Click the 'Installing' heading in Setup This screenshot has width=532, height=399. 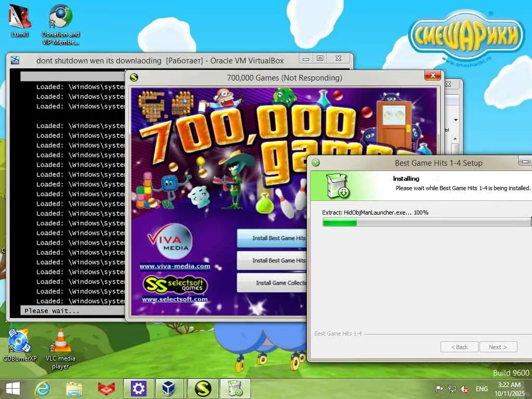click(x=406, y=179)
